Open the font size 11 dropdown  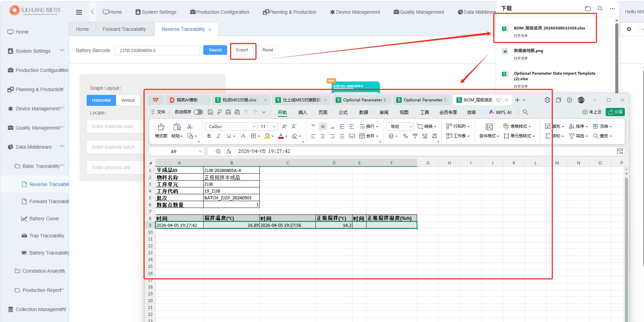[274, 126]
